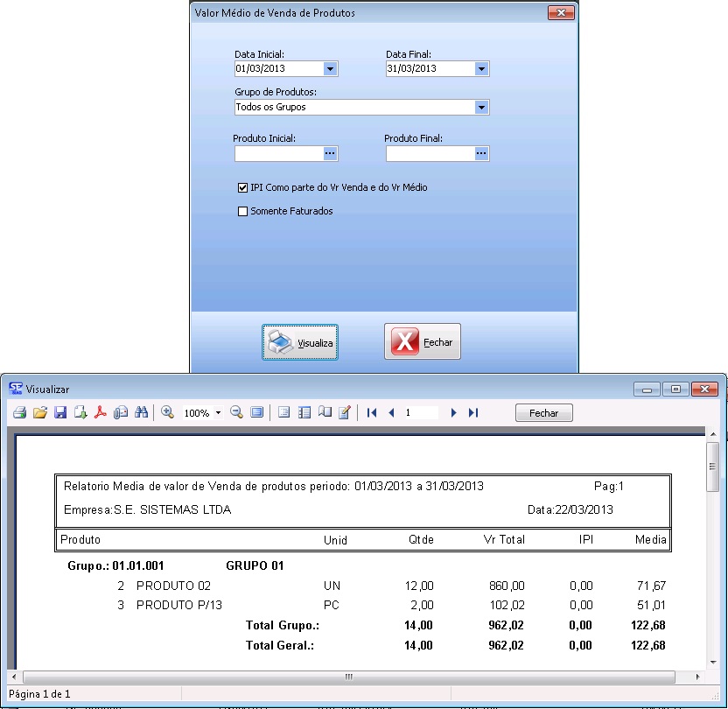Save the report using floppy disk icon
The width and height of the screenshot is (728, 709).
pos(60,413)
